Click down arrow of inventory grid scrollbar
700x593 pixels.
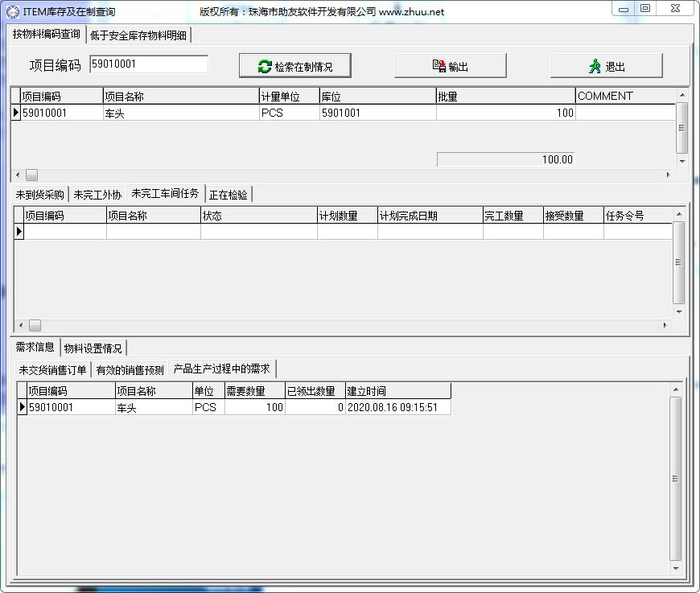[x=681, y=161]
